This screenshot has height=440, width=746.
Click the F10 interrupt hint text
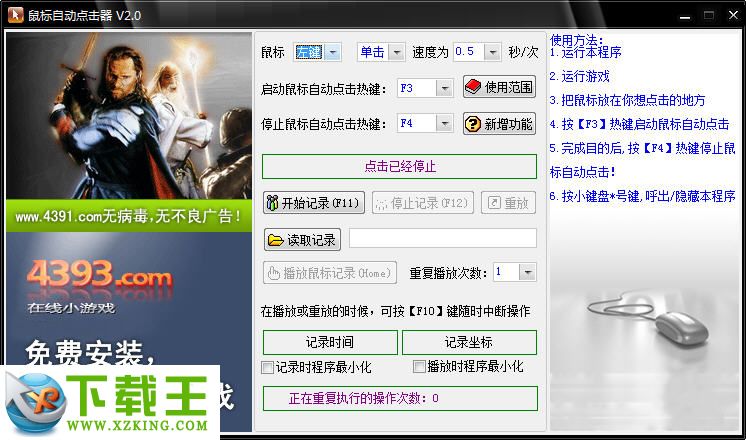point(395,312)
